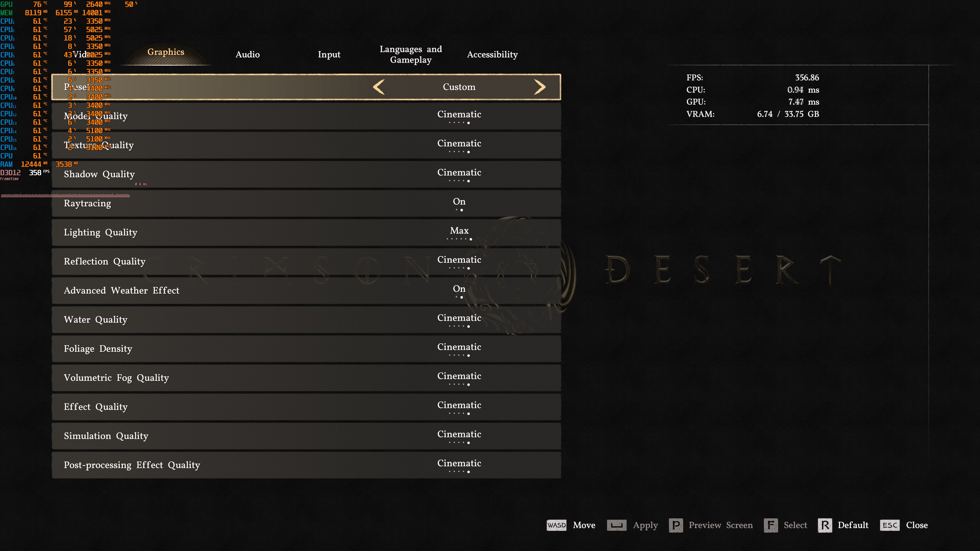This screenshot has height=551, width=980.
Task: Switch to the Audio tab
Action: coord(248,54)
